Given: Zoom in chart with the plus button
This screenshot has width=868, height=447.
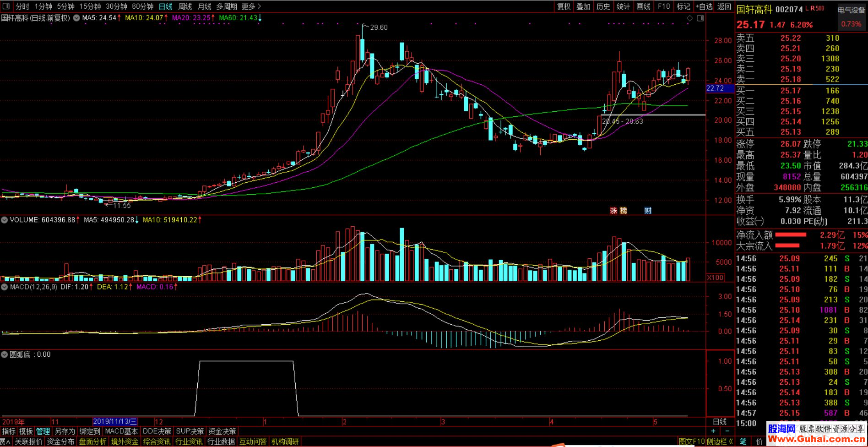Looking at the screenshot, I should (x=713, y=431).
